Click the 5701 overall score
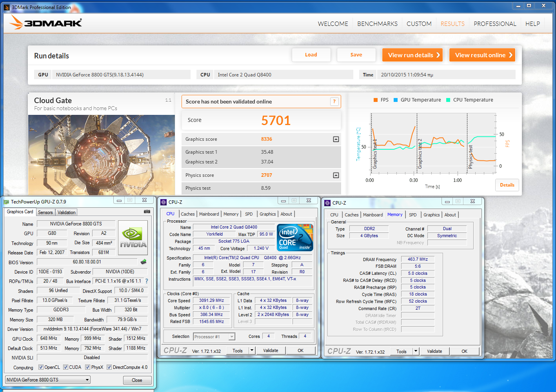The height and width of the screenshot is (392, 556). pos(276,120)
